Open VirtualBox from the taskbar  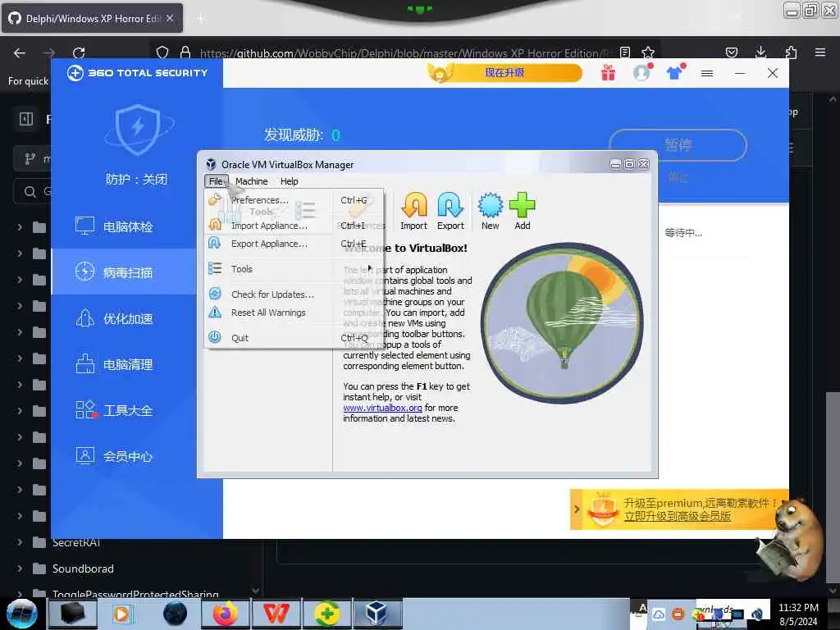point(377,614)
